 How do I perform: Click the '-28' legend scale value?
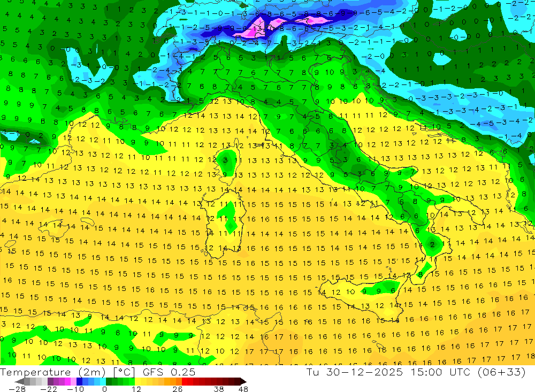point(17,389)
